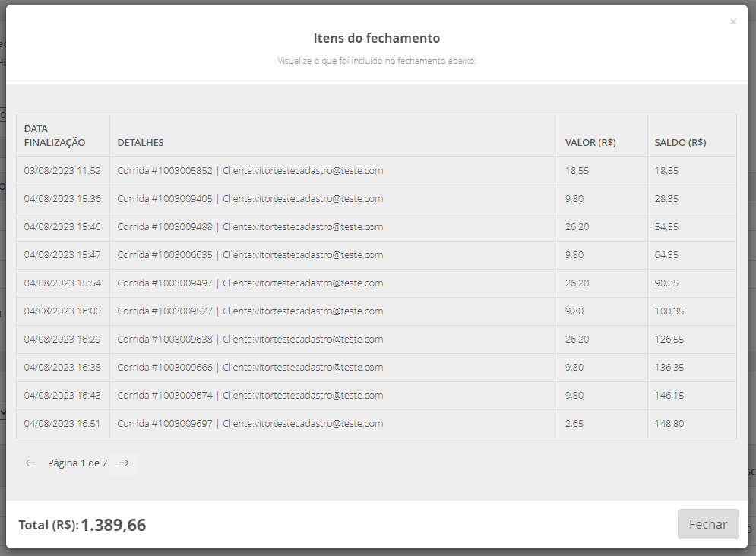Select Corrida #1003009666 details cell
756x556 pixels.
[x=334, y=367]
